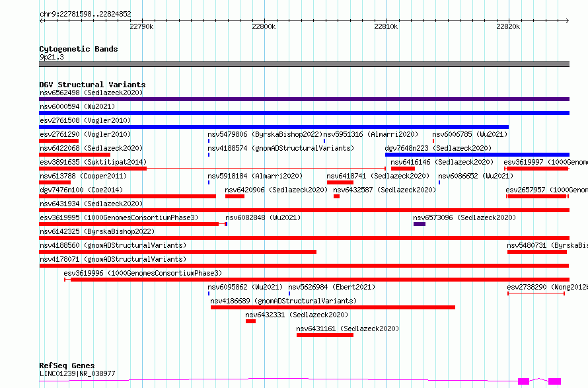Click nsv4188574 (gnomADStructuralVariants) label
The image size is (588, 388).
coord(281,148)
